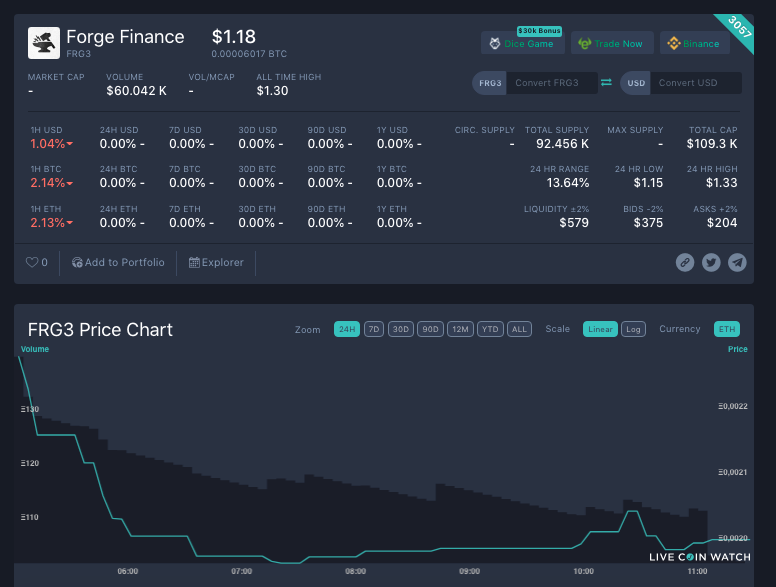Click the 2.13% 1H ETH change
This screenshot has height=587, width=776.
51,223
